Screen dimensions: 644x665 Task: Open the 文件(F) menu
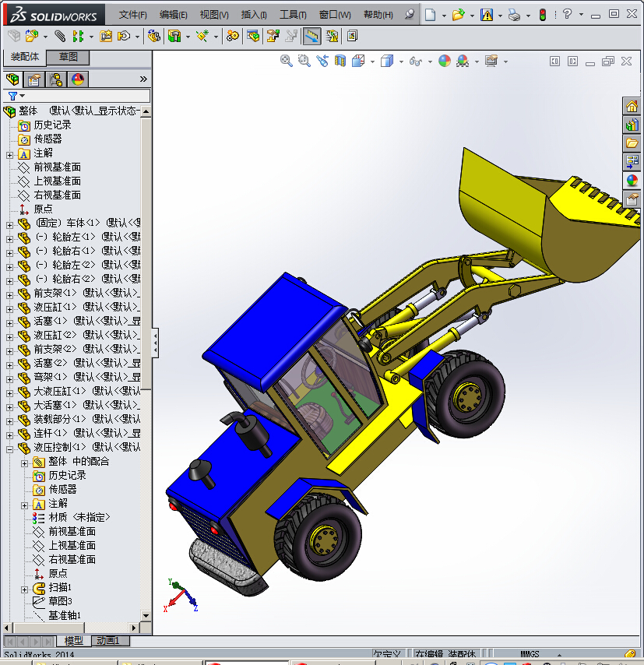click(133, 15)
